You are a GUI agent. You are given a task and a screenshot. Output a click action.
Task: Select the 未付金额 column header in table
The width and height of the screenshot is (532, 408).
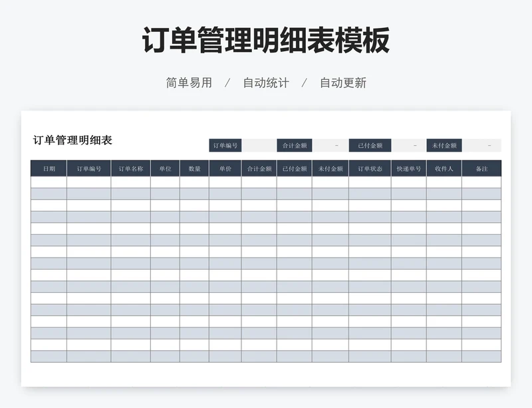(x=331, y=168)
